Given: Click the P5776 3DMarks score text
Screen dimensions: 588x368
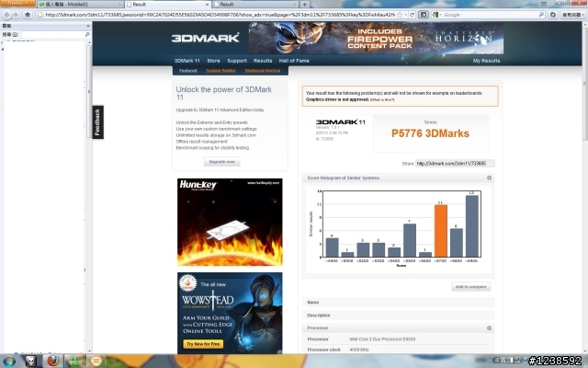Looking at the screenshot, I should tap(430, 133).
